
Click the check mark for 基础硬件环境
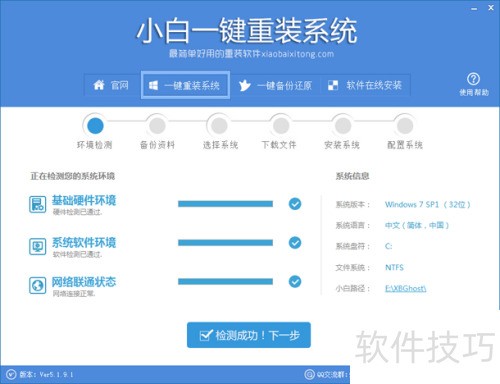(x=295, y=204)
